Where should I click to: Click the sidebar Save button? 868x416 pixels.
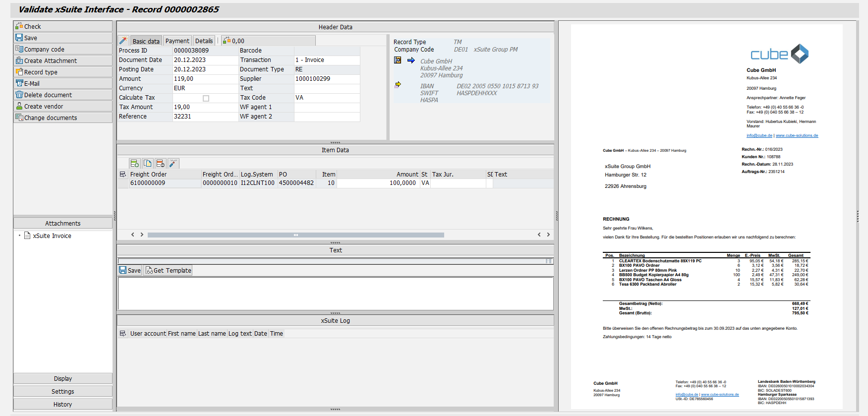(x=63, y=38)
